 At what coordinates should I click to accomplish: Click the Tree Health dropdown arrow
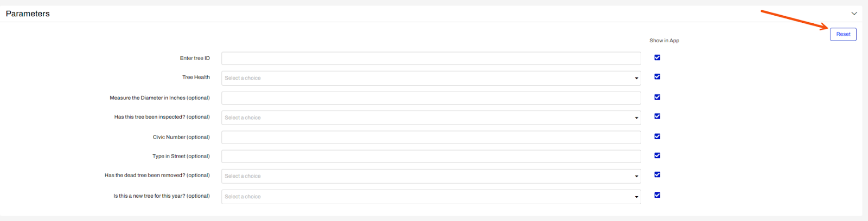pyautogui.click(x=636, y=79)
